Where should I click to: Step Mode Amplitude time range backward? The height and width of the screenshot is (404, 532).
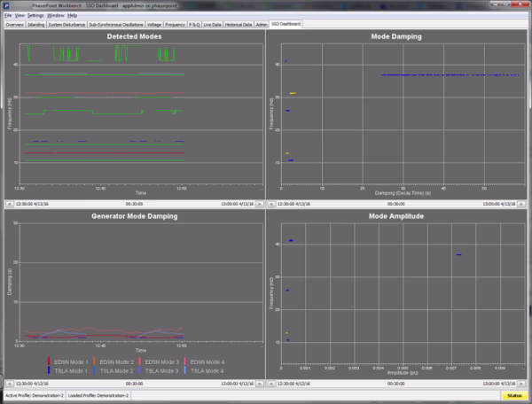pos(271,384)
